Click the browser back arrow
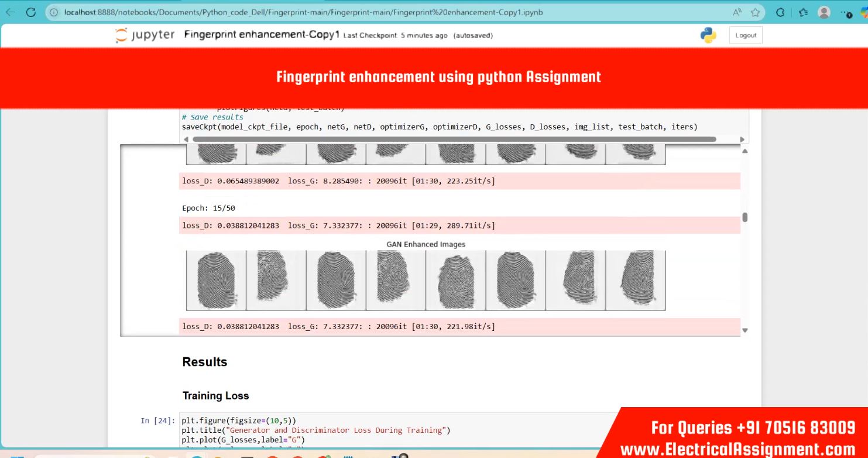 [x=10, y=12]
